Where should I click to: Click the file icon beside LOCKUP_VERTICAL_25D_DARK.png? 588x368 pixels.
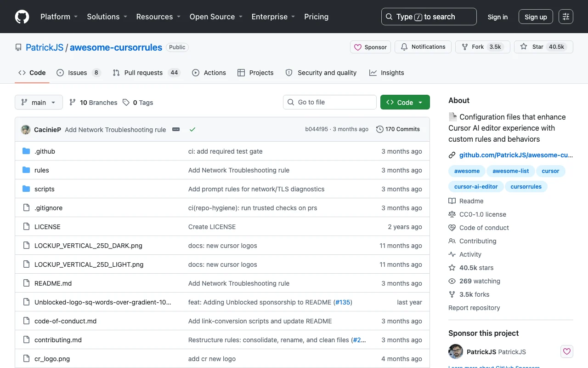(26, 246)
